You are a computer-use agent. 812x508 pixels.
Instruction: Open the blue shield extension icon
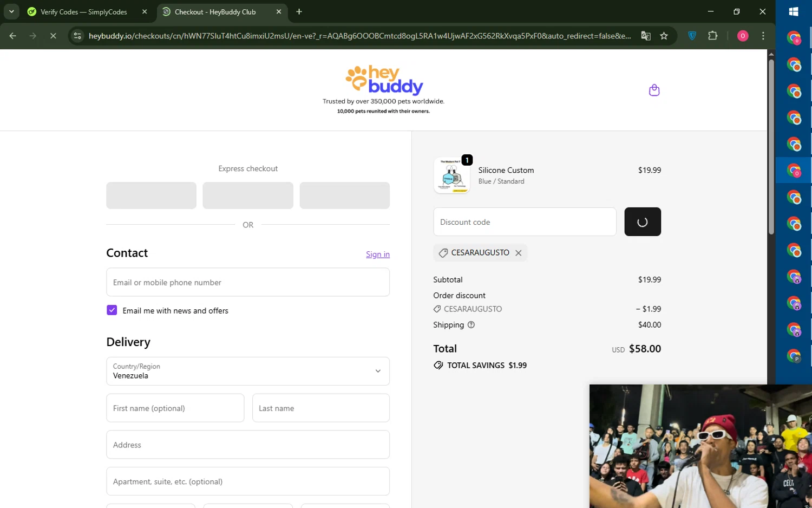pos(692,36)
